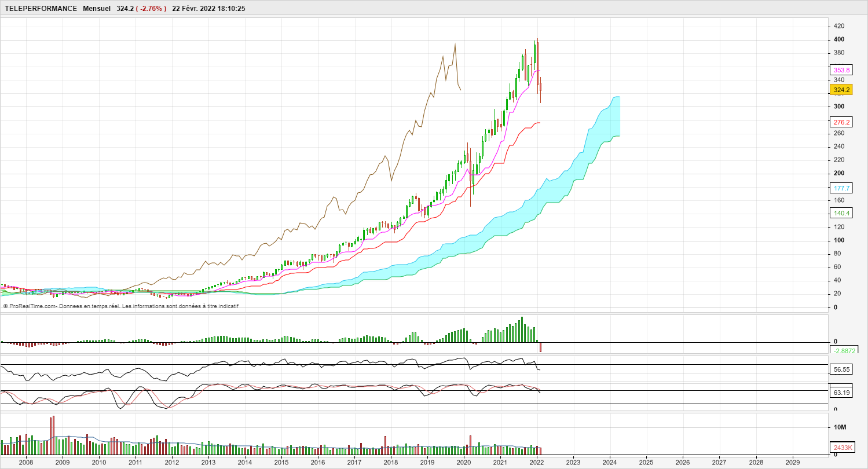Click the 2027 year label on time axis
The image size is (868, 469).
coord(719,463)
